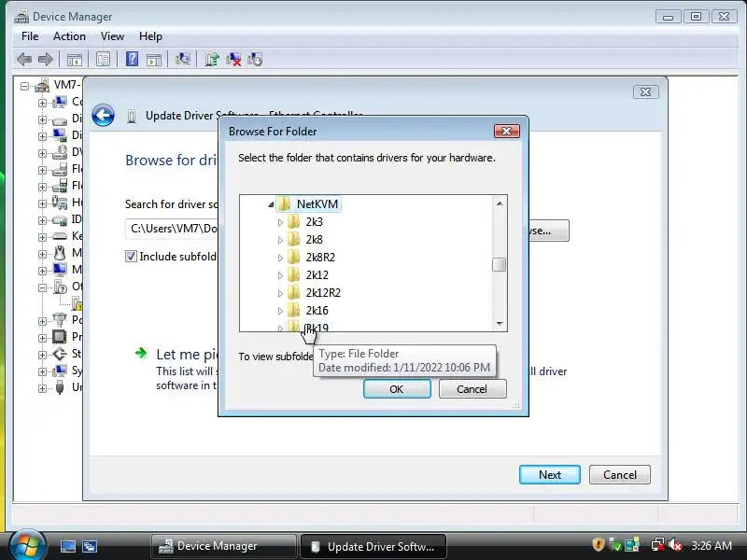
Task: Click Switch between windows quick launch icon
Action: pos(89,546)
